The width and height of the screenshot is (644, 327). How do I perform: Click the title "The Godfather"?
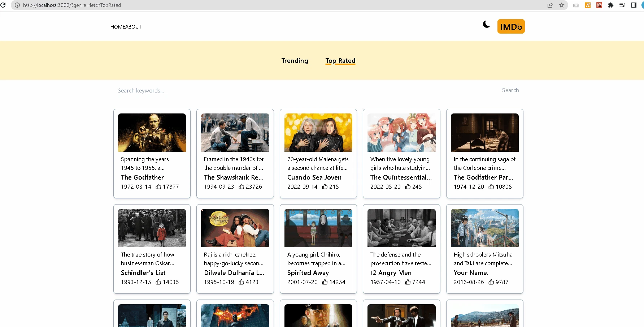click(x=142, y=177)
